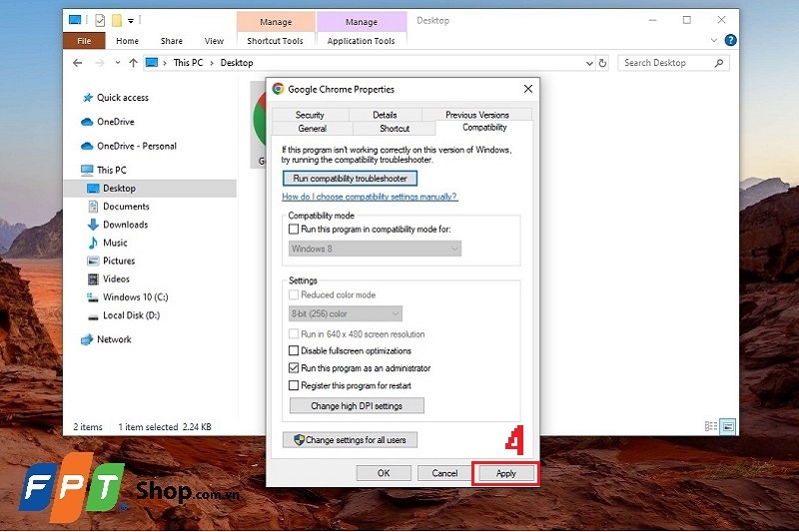
Task: Go up one folder level arrow
Action: tap(134, 63)
